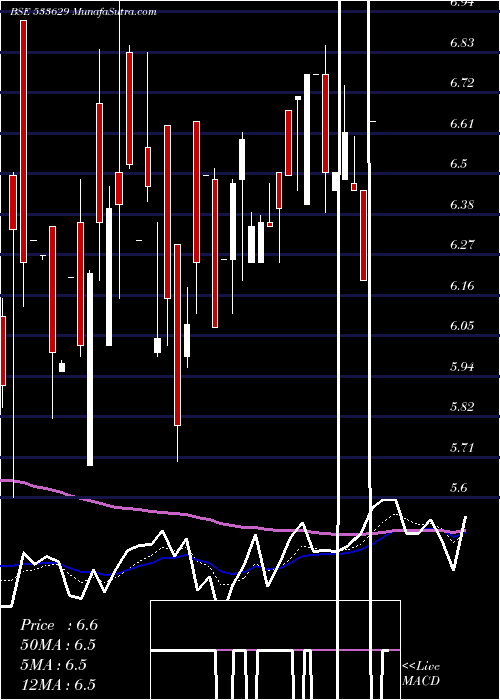Image resolution: width=500 pixels, height=700 pixels.
Task: Select the 6.38 price axis label
Action: pos(462,205)
